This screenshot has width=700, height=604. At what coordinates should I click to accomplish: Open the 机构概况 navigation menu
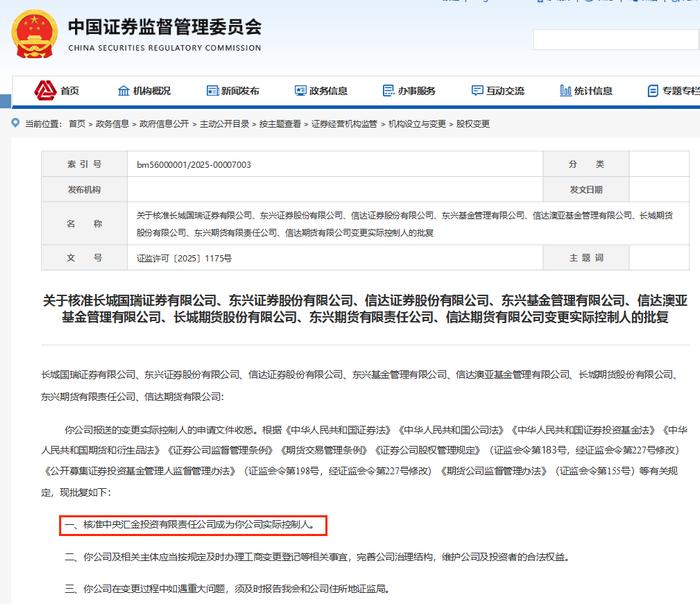[x=152, y=91]
